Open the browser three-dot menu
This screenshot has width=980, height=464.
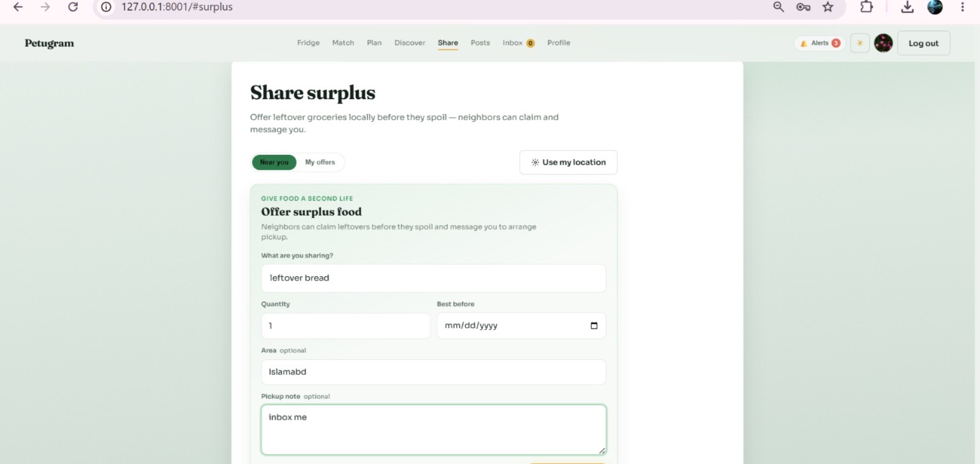pos(962,7)
